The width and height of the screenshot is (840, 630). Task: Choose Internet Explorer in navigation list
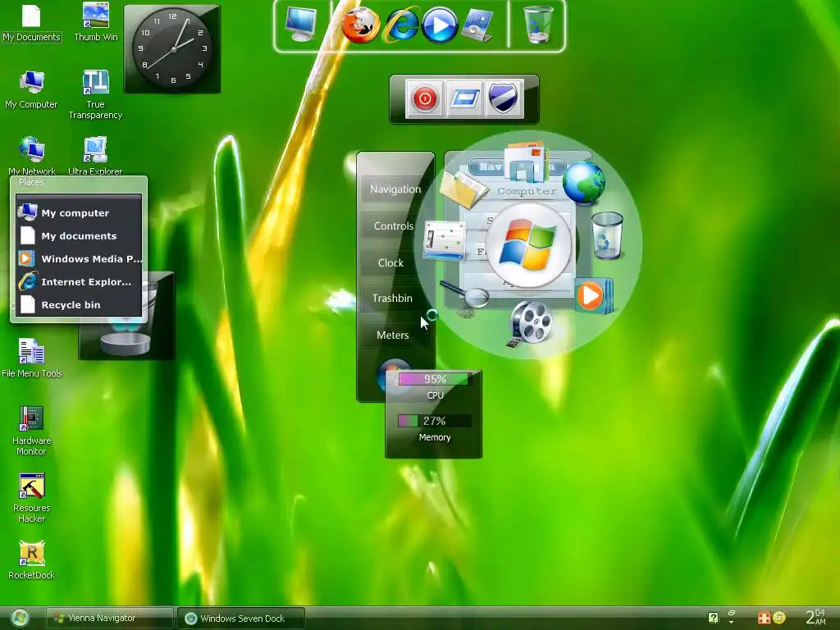[x=80, y=282]
